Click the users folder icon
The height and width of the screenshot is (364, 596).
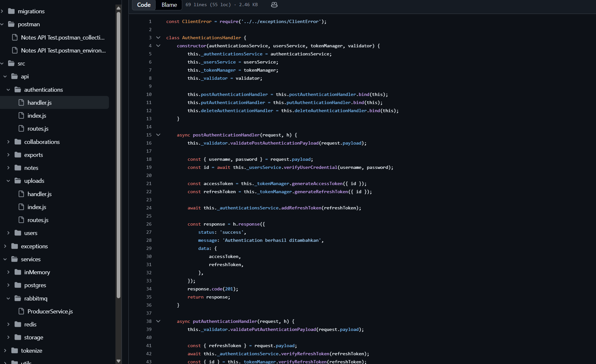tap(18, 233)
